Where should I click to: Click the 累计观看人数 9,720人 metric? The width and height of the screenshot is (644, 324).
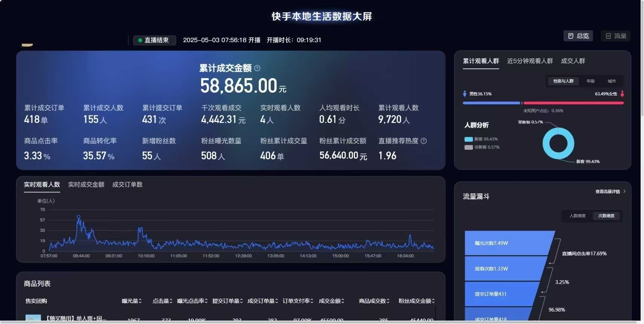(398, 115)
